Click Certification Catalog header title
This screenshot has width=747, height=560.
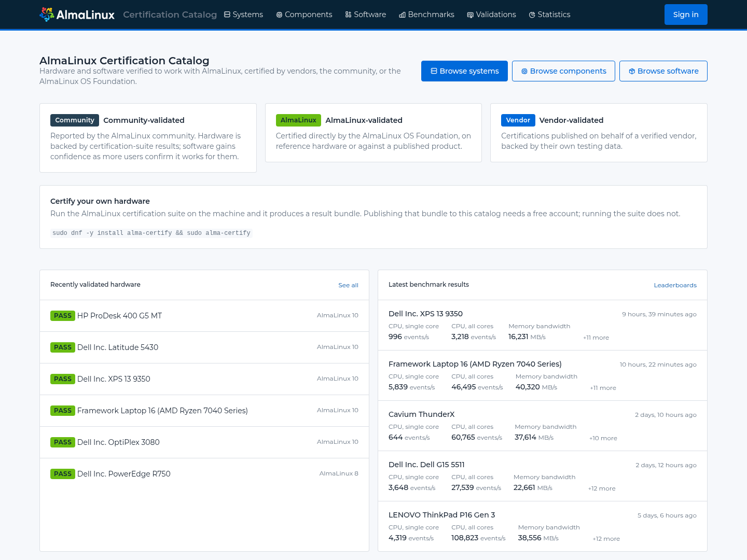coord(170,15)
